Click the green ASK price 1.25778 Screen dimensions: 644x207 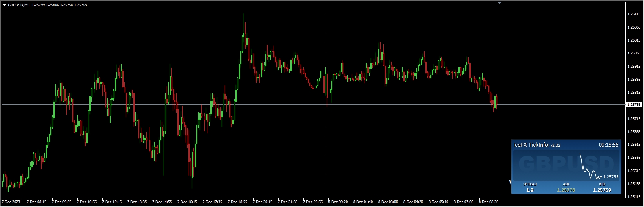(x=566, y=190)
